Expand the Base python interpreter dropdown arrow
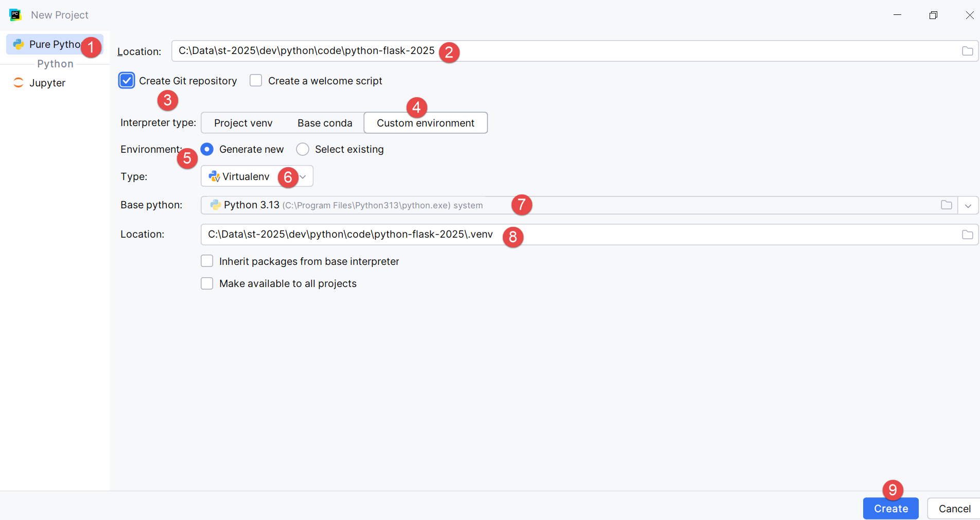 [968, 205]
